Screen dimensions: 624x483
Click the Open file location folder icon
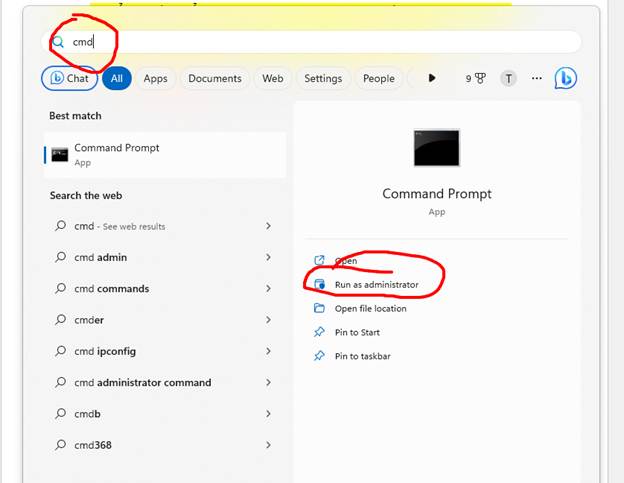(x=319, y=308)
